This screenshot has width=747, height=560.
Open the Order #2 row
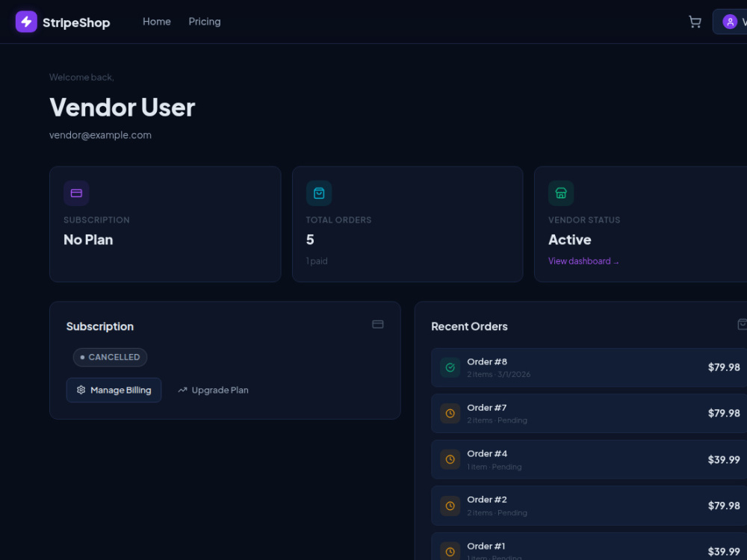point(589,505)
